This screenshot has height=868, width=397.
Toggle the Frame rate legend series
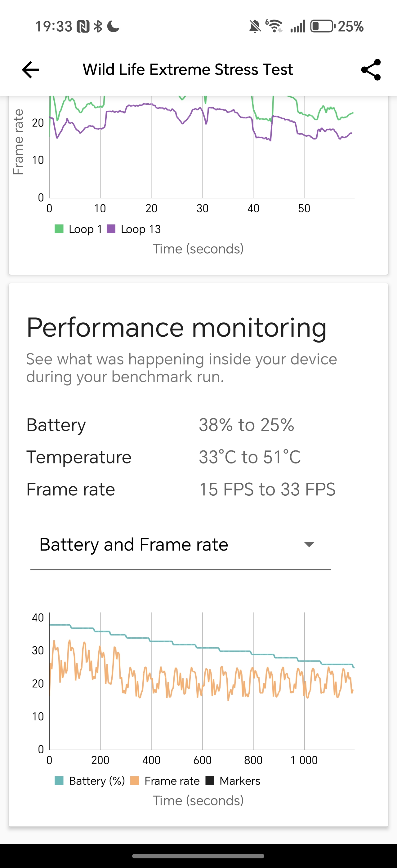(165, 781)
